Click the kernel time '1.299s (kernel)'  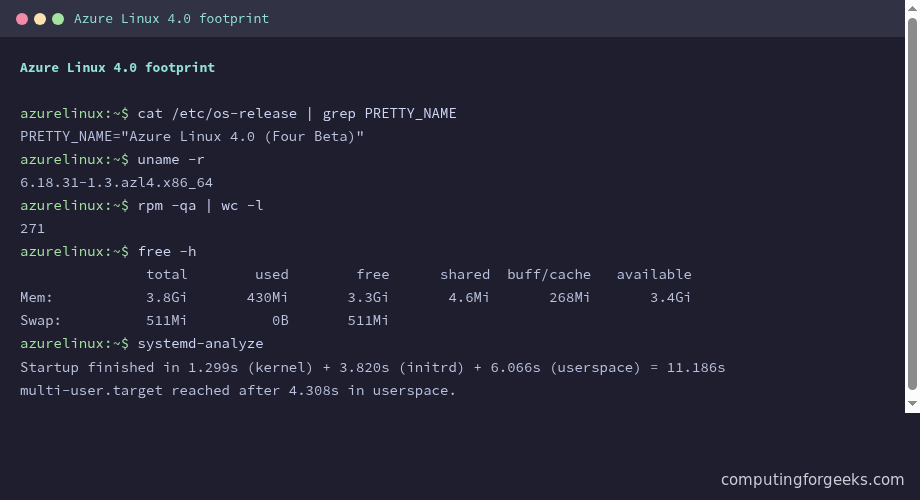[x=251, y=367]
